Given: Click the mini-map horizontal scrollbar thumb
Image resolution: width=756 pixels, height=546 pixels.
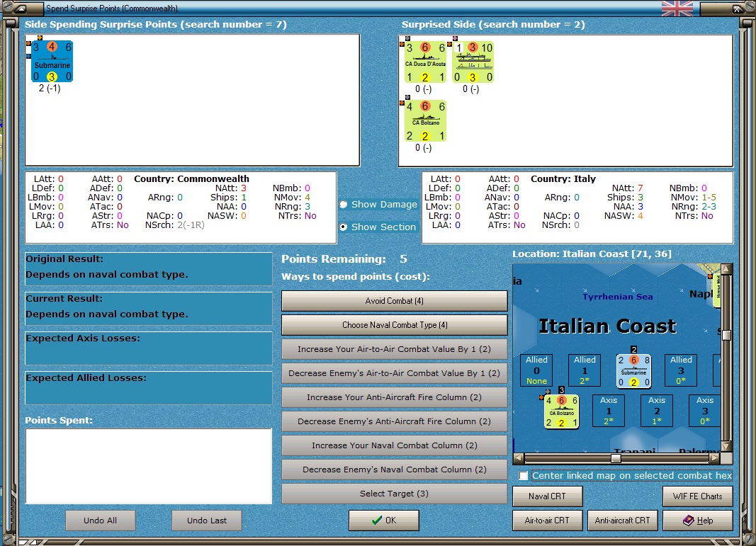Looking at the screenshot, I should coord(616,458).
